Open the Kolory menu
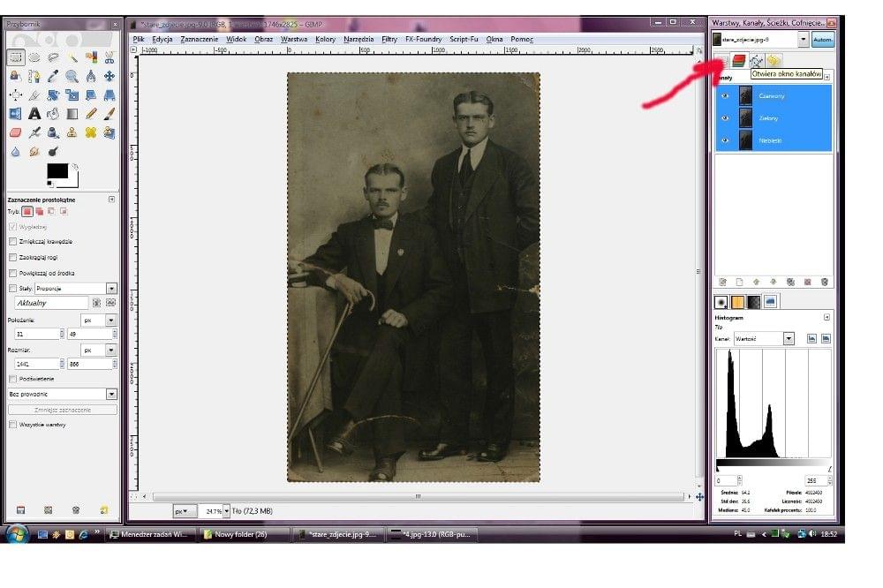The image size is (883, 588). (325, 39)
